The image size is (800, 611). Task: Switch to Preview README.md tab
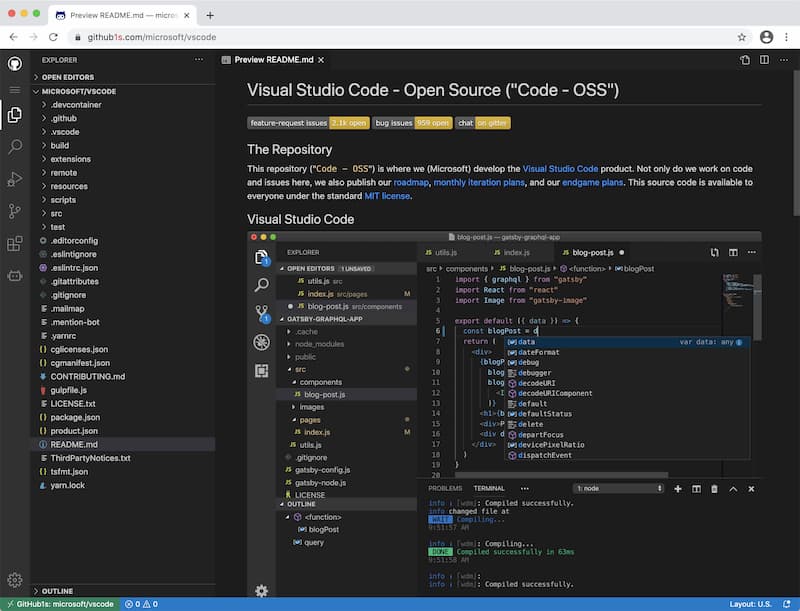[x=273, y=60]
